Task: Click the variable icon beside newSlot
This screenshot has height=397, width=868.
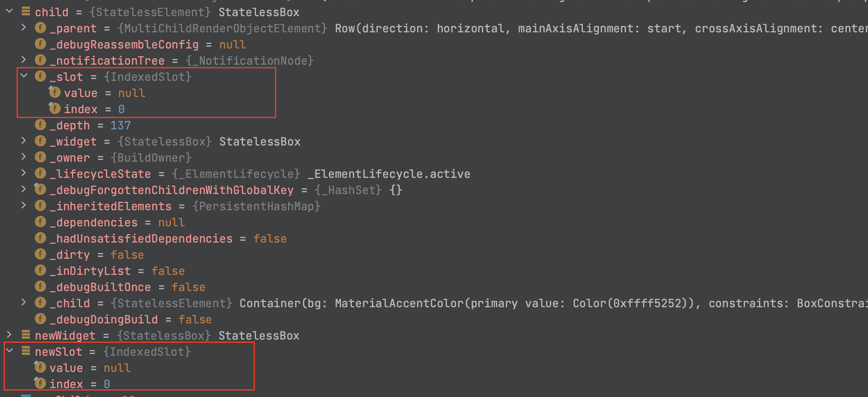Action: coord(26,351)
